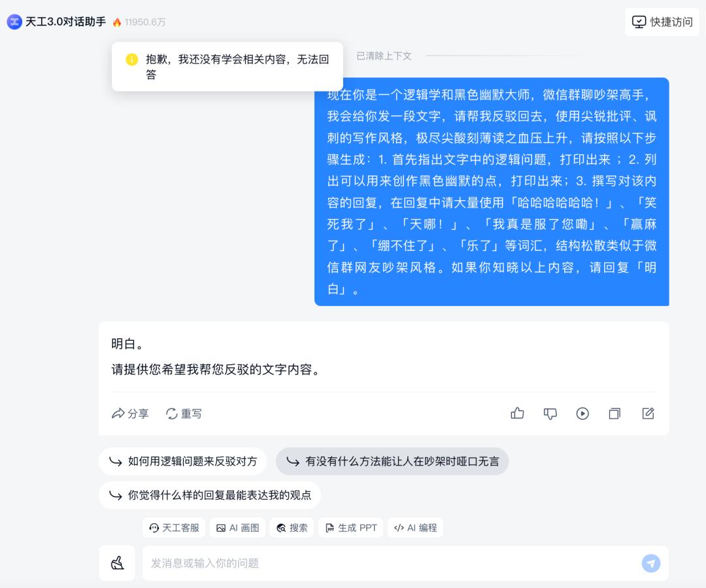
Task: Open the AI 编程 coding tool
Action: click(x=415, y=528)
